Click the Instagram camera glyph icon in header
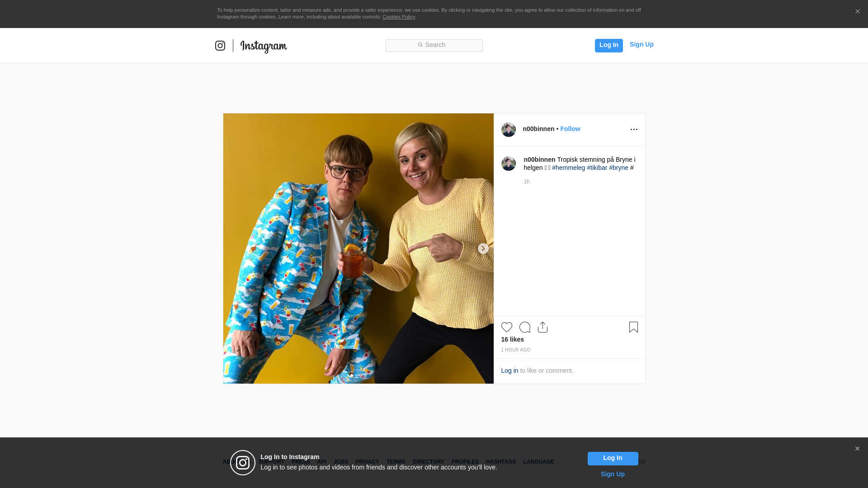 [x=220, y=46]
